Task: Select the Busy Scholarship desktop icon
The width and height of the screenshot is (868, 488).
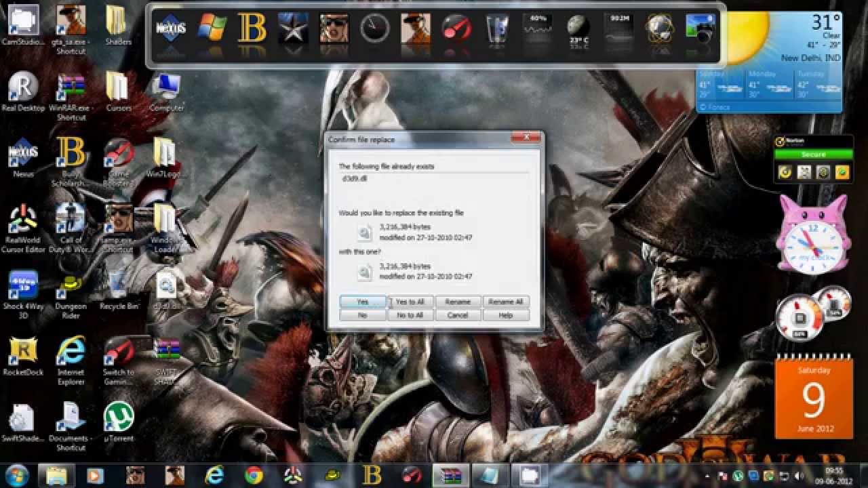Action: point(71,163)
